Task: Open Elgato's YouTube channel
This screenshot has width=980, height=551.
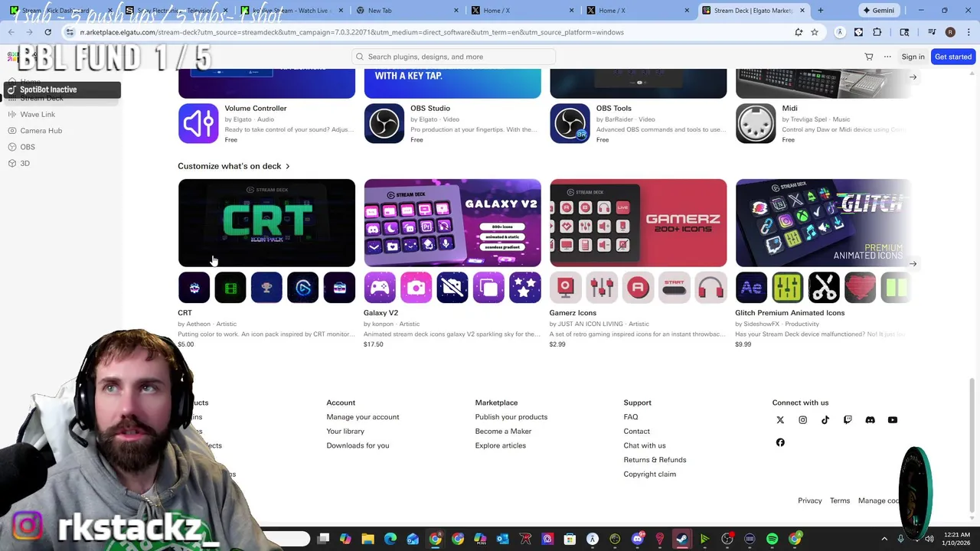Action: pyautogui.click(x=893, y=420)
